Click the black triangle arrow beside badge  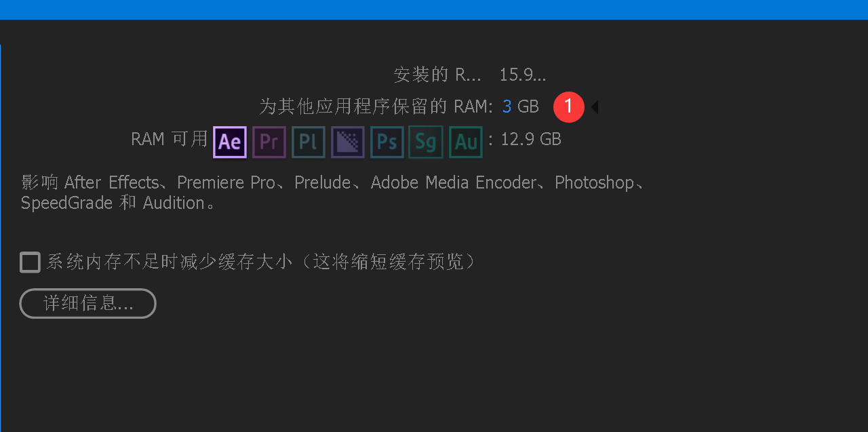(595, 106)
